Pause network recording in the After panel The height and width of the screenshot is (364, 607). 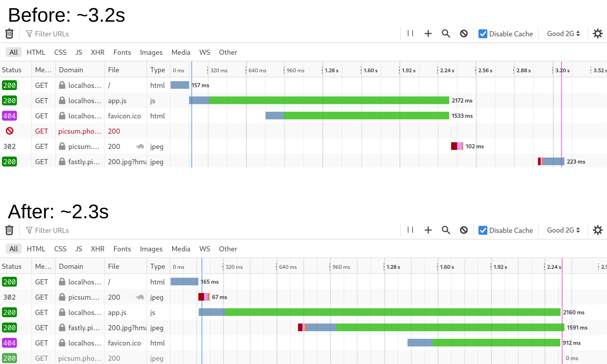tap(410, 230)
